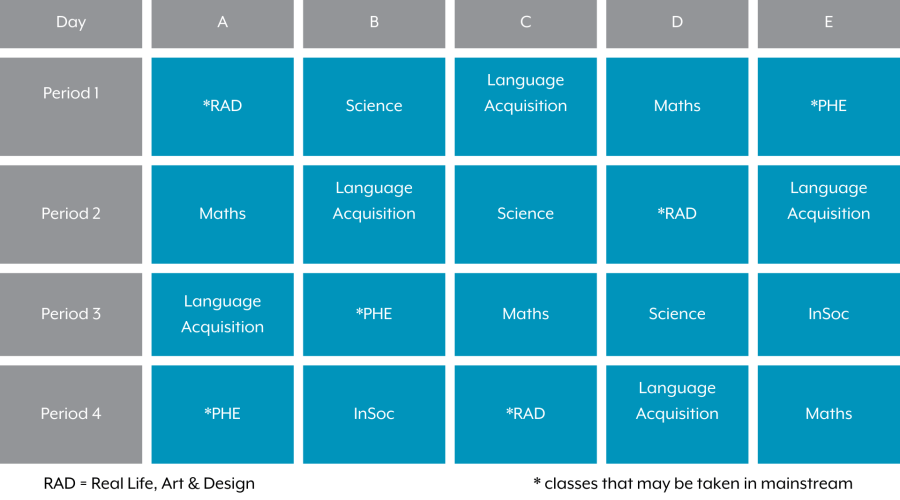Select Maths in Period 2, Day A

coord(222,214)
